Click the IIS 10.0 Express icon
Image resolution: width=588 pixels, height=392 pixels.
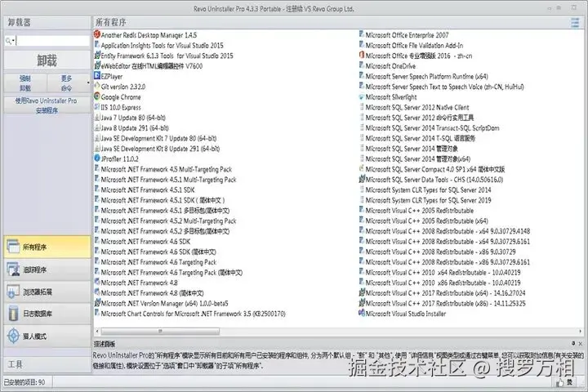coord(97,107)
